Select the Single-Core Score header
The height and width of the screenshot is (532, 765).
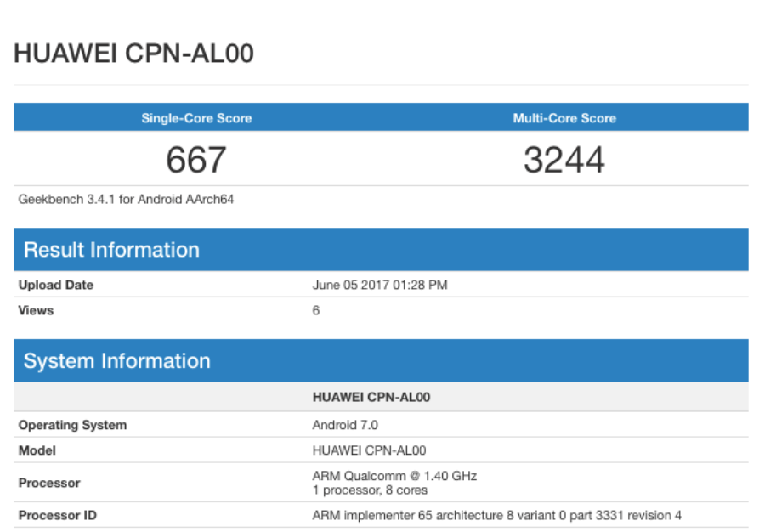[x=196, y=118]
